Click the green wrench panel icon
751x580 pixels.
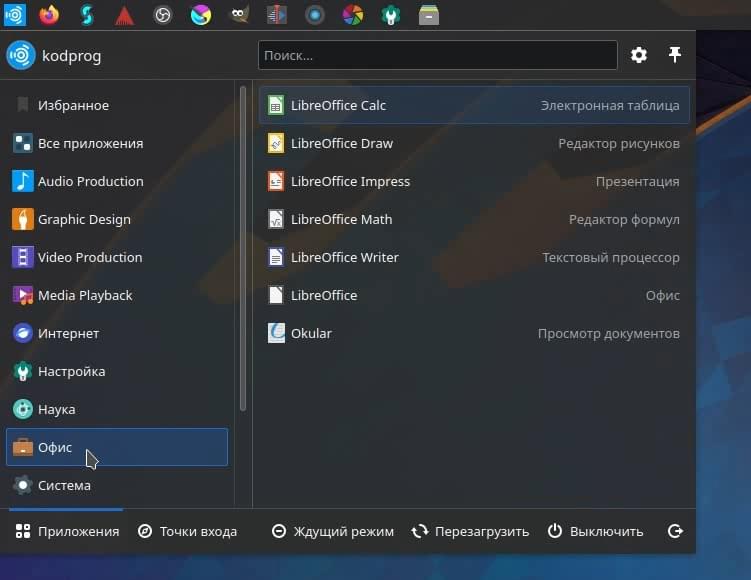click(391, 15)
